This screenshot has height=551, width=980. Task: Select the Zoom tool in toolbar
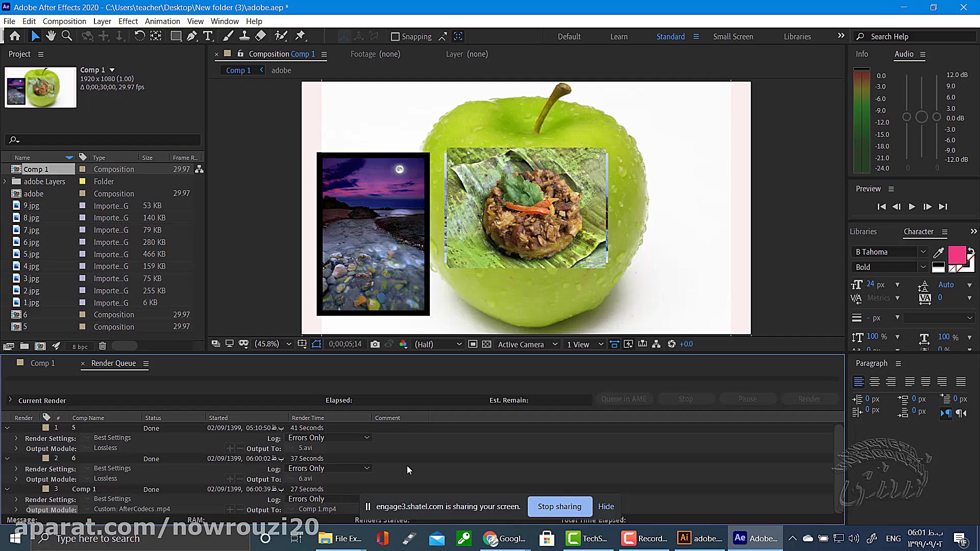tap(67, 36)
